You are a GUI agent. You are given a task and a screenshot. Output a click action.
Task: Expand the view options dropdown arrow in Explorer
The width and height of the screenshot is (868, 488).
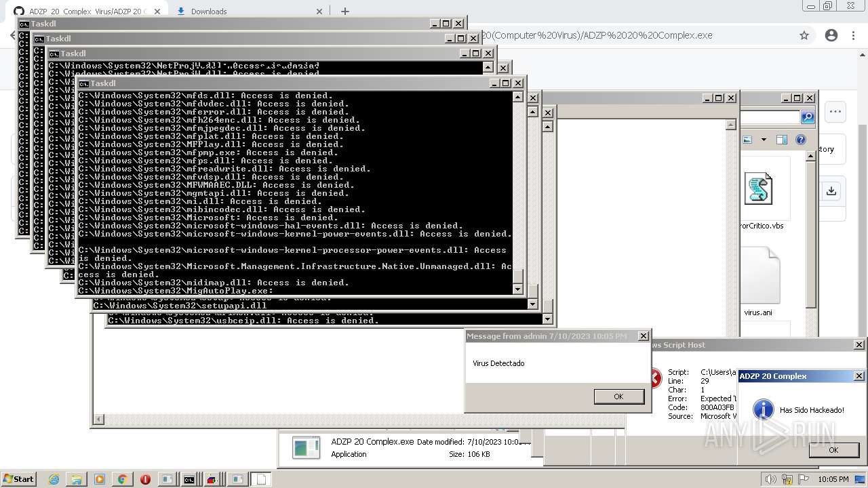[764, 140]
